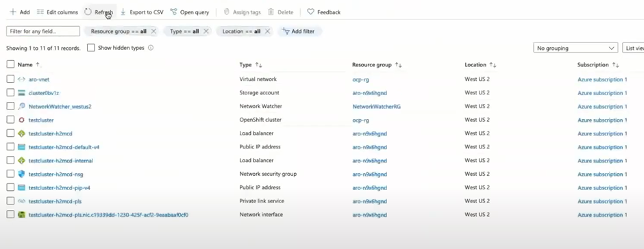The height and width of the screenshot is (249, 644).
Task: Open testcluster-h2mcd-pls.nic network interface
Action: click(x=108, y=215)
